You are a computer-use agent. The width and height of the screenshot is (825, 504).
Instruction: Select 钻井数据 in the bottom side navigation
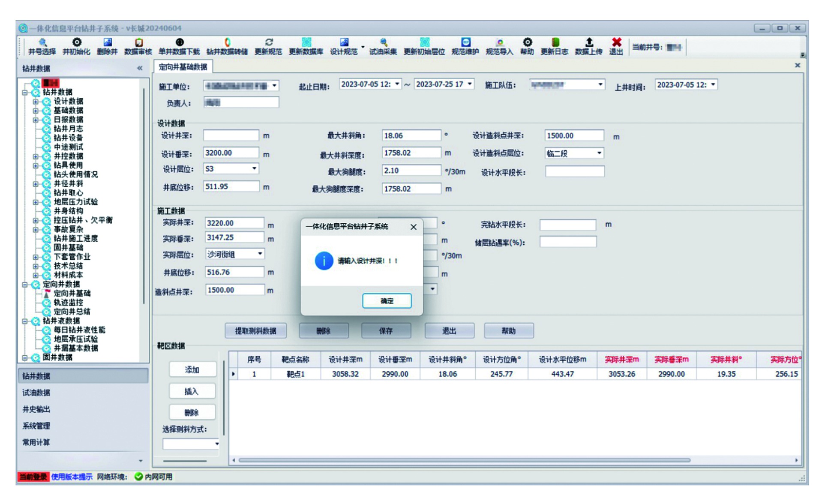[84, 376]
